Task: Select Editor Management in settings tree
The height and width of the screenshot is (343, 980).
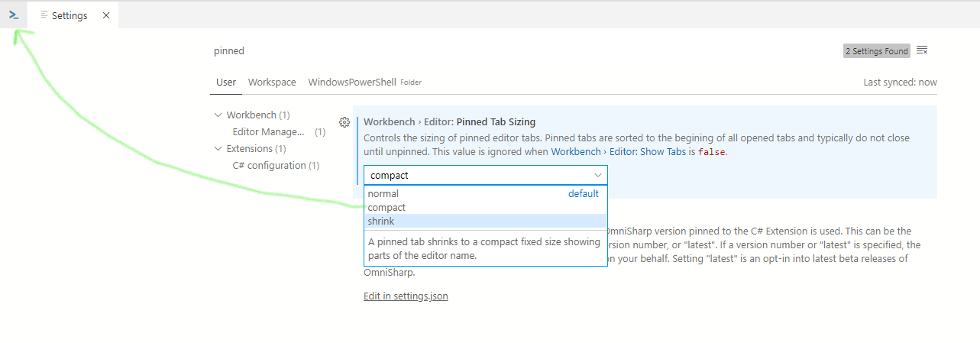Action: click(x=268, y=132)
